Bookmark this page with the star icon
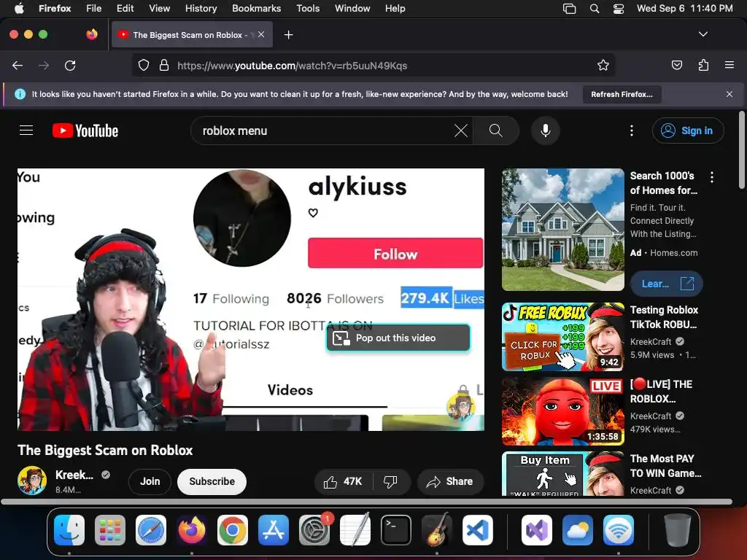The width and height of the screenshot is (747, 560). coord(603,65)
